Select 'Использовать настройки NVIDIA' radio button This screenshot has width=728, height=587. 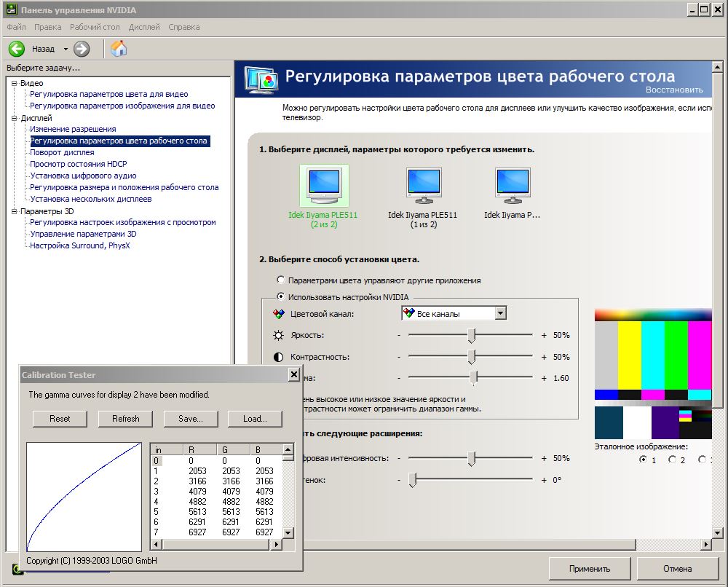click(281, 296)
